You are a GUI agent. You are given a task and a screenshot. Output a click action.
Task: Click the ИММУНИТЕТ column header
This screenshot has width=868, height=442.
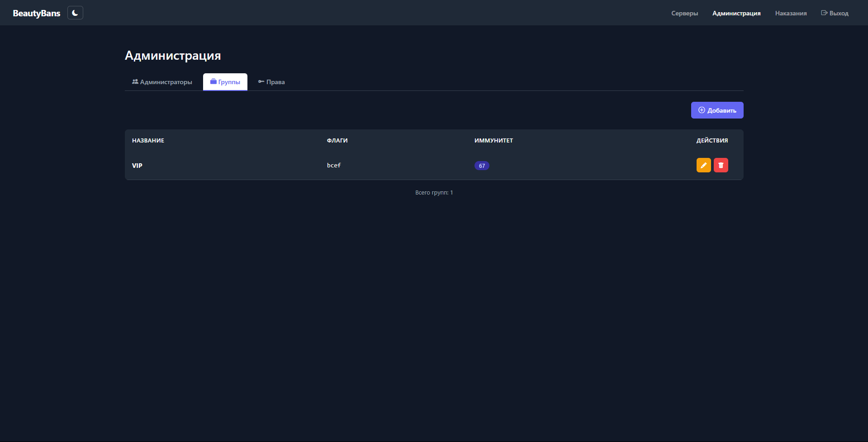(493, 140)
